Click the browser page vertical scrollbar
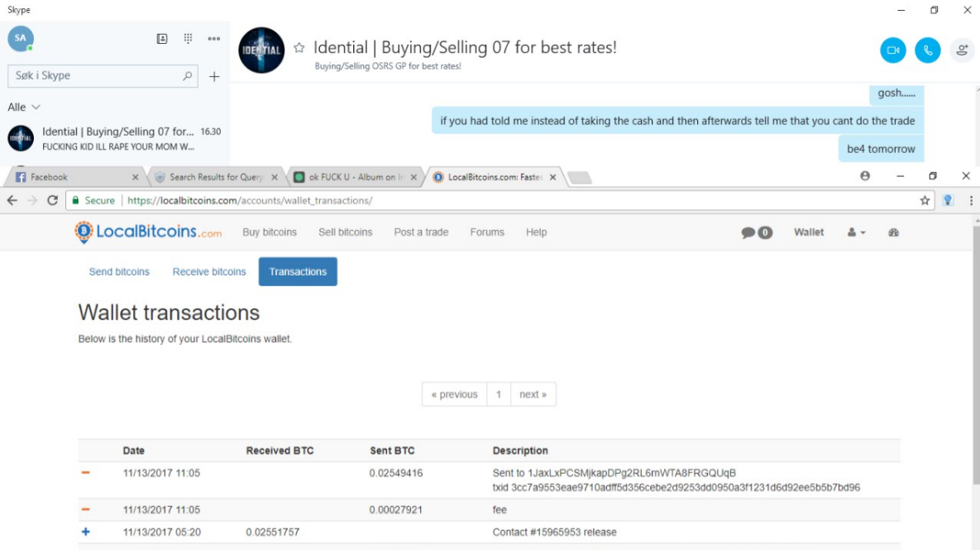This screenshot has height=550, width=980. point(976,355)
